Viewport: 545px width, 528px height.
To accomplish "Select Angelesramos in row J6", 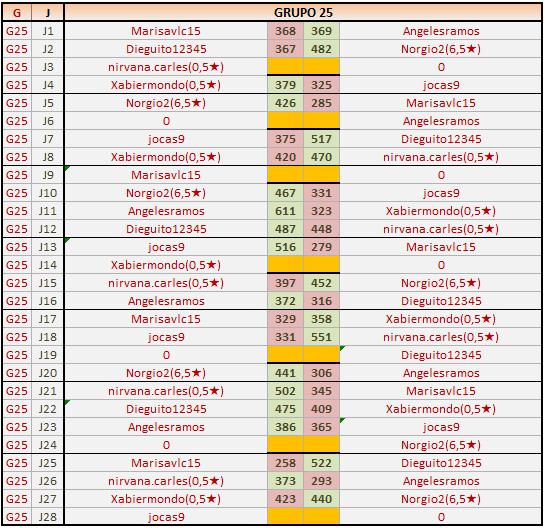I will (441, 121).
